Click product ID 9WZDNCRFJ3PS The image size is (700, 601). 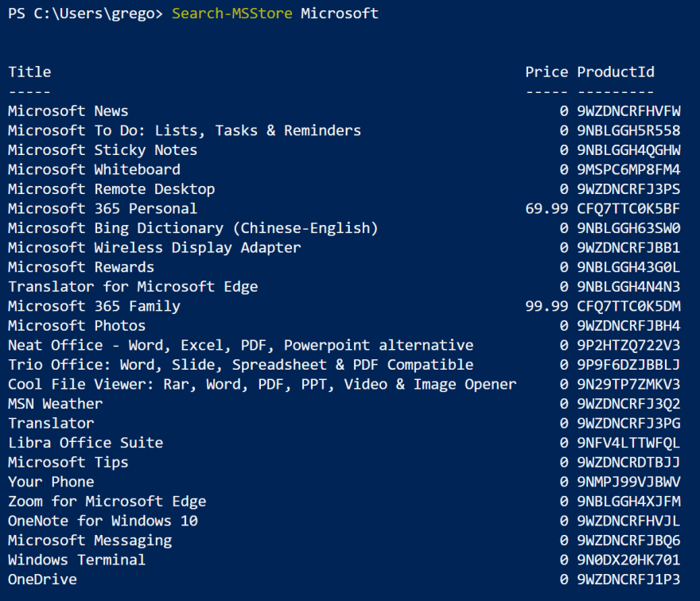(629, 189)
